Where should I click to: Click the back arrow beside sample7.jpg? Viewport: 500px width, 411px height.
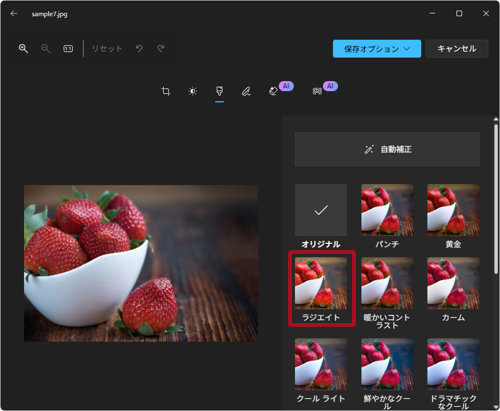pyautogui.click(x=14, y=13)
